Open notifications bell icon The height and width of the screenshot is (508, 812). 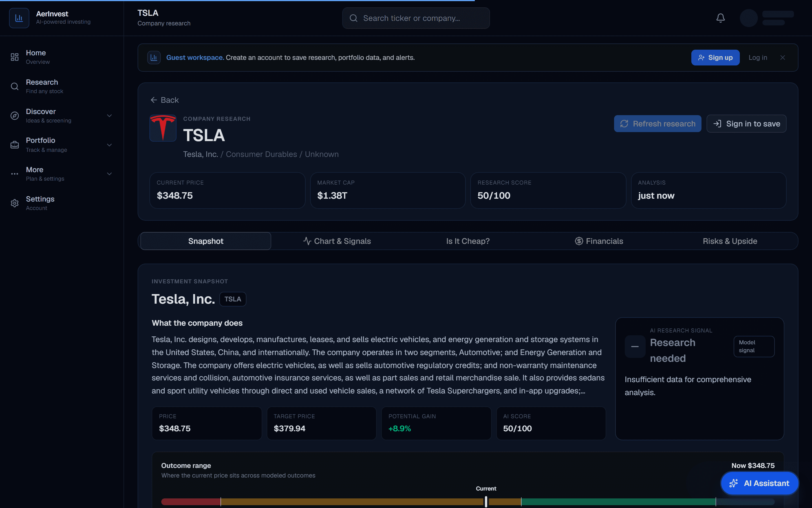click(x=720, y=18)
